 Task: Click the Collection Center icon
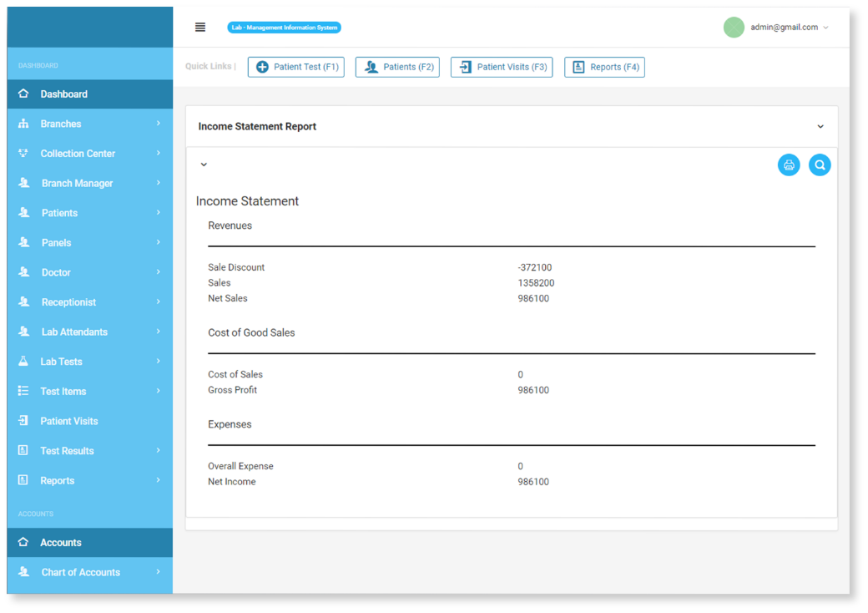(23, 153)
